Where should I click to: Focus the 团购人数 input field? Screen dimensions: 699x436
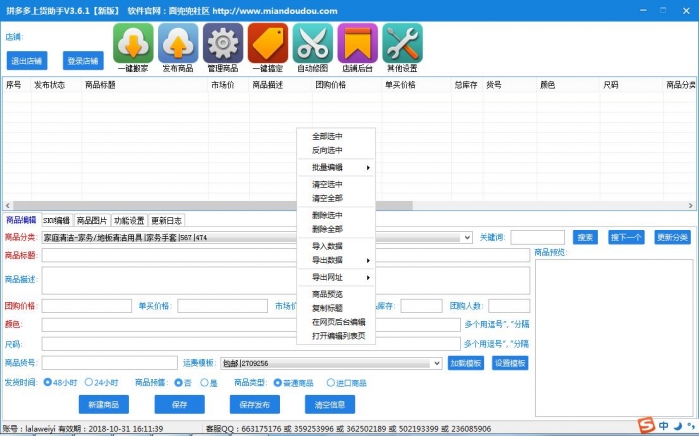pos(509,306)
